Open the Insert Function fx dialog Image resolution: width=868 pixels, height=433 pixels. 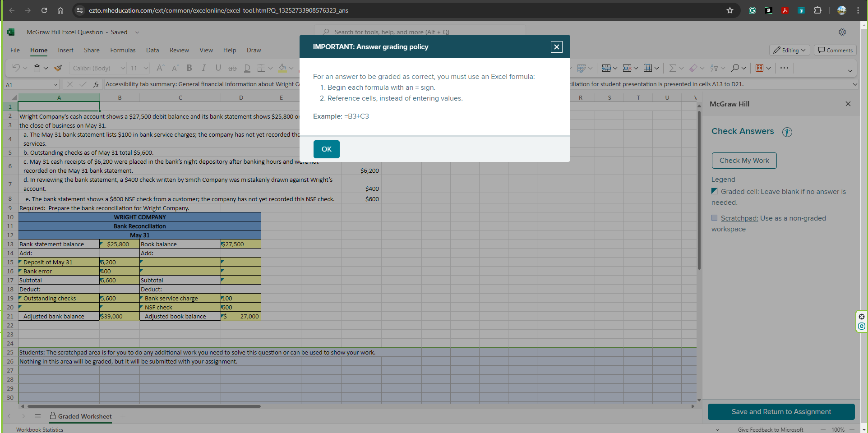point(96,84)
